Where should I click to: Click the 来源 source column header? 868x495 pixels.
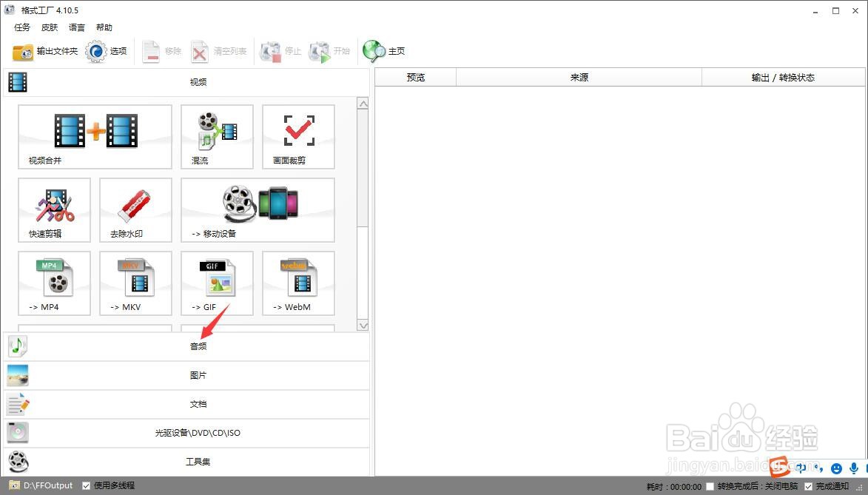point(579,78)
